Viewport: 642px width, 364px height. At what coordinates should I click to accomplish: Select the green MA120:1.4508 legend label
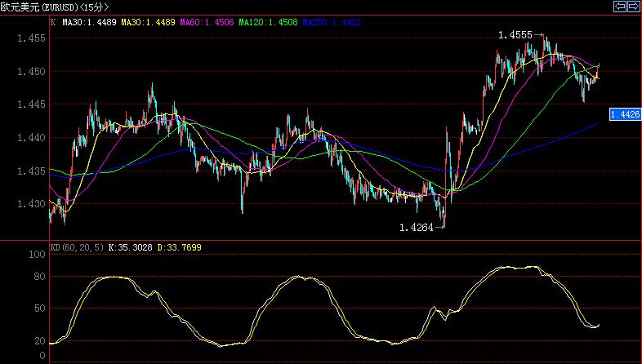[268, 22]
